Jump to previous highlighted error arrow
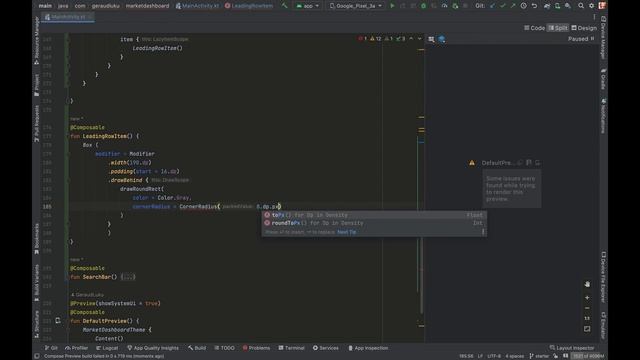The image size is (640, 360). click(x=411, y=39)
